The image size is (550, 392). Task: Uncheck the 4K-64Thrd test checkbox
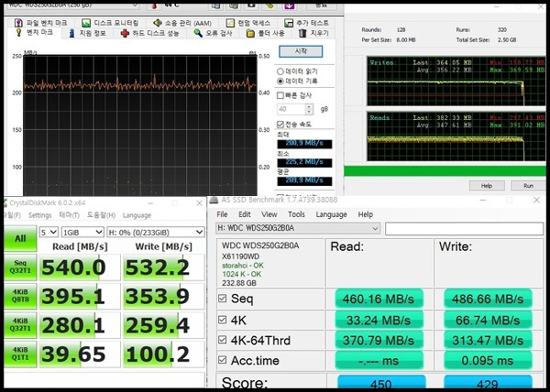(x=222, y=340)
